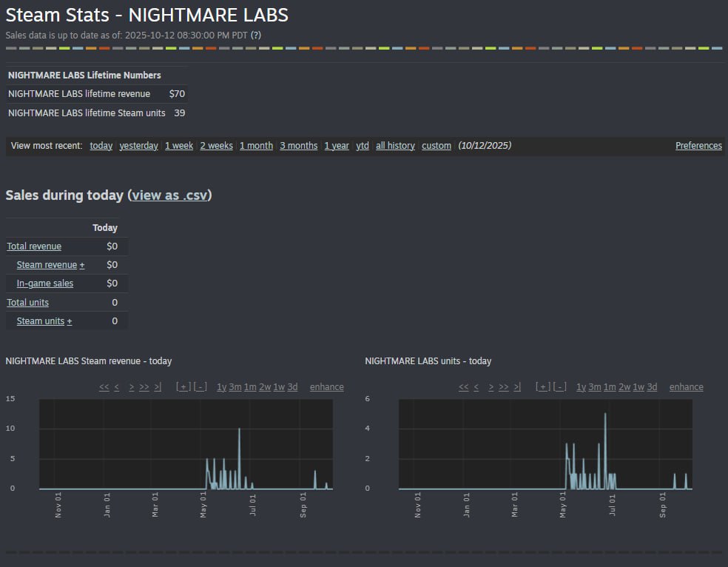Click the tallest spike in revenue chart
Viewport: 728px width, 567px height.
(239, 429)
